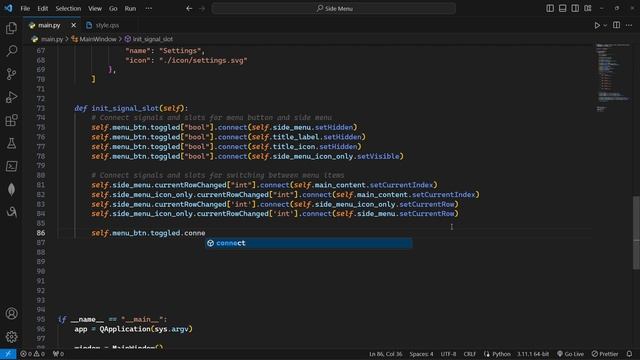This screenshot has height=360, width=640.
Task: Open errors and warnings problems indicator
Action: 32,354
